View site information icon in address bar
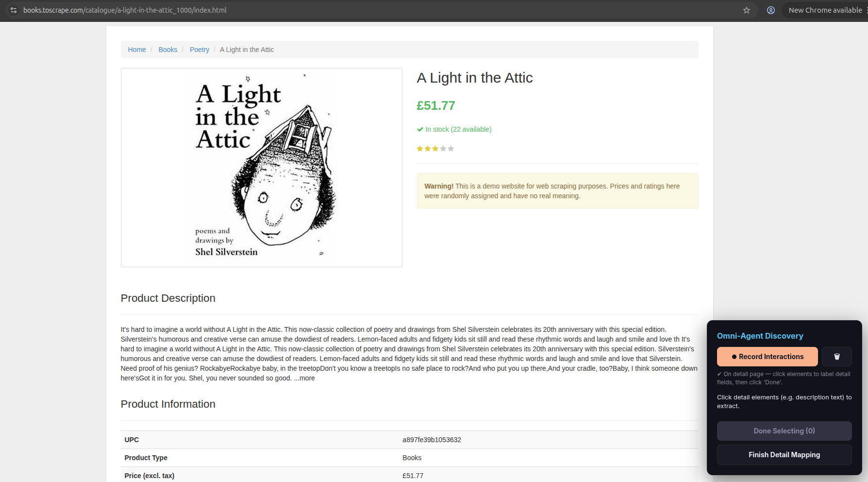This screenshot has height=482, width=868. tap(14, 10)
